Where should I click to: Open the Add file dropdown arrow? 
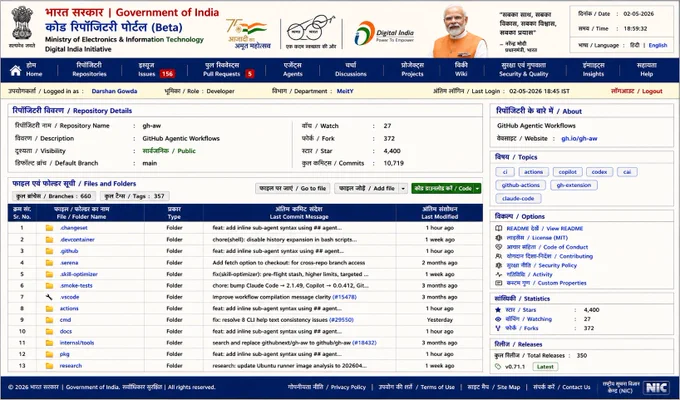[x=403, y=188]
